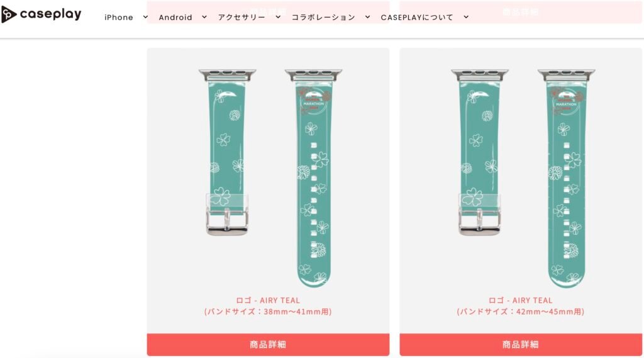Click the caseplay wordmark text
Screen dimensions: 644x358
pyautogui.click(x=50, y=14)
